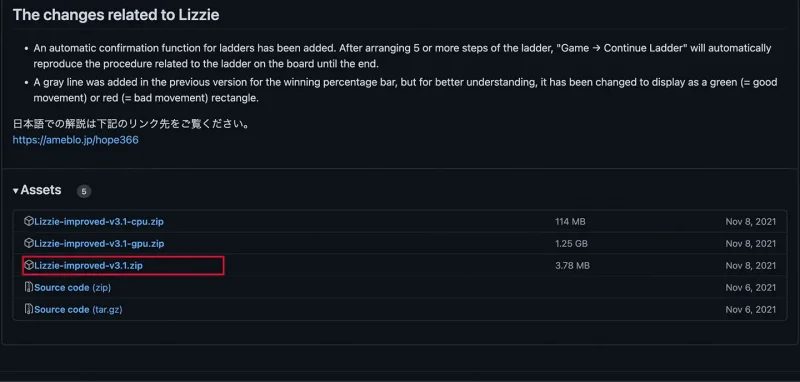
Task: Download Lizzie-improved-v3.1-cpu.zip
Action: coord(99,221)
